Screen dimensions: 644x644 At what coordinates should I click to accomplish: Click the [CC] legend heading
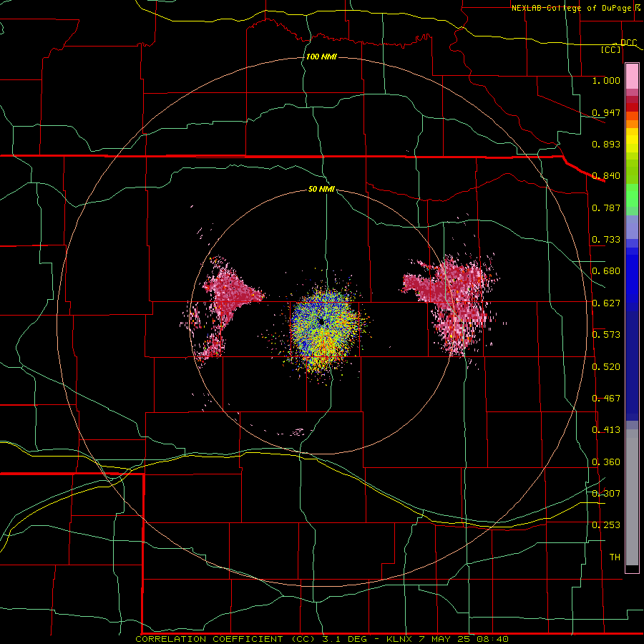point(611,49)
